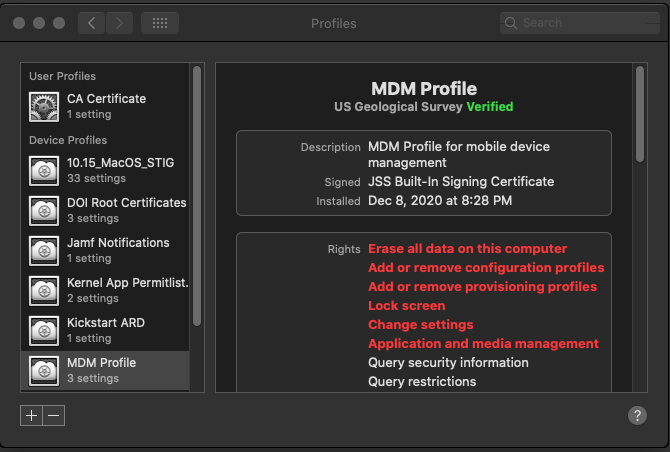Viewport: 670px width, 452px height.
Task: Click the CA Certificate gear icon
Action: click(x=44, y=107)
